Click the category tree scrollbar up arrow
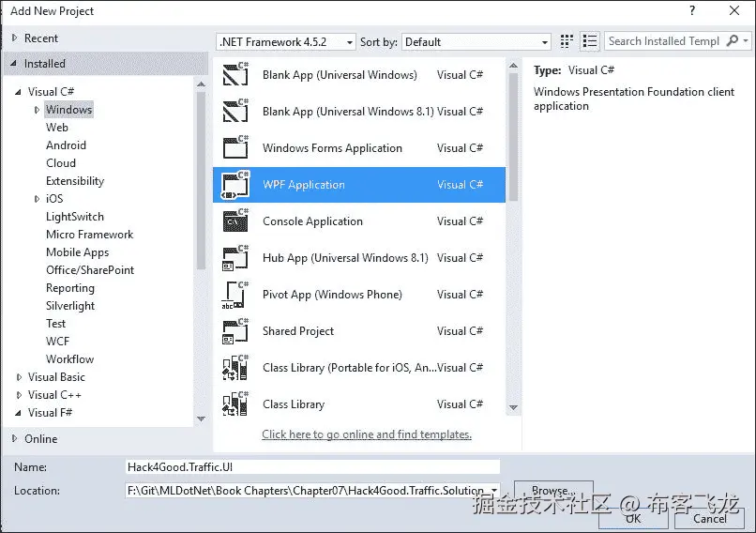Screen dimensions: 756x533 pyautogui.click(x=201, y=84)
